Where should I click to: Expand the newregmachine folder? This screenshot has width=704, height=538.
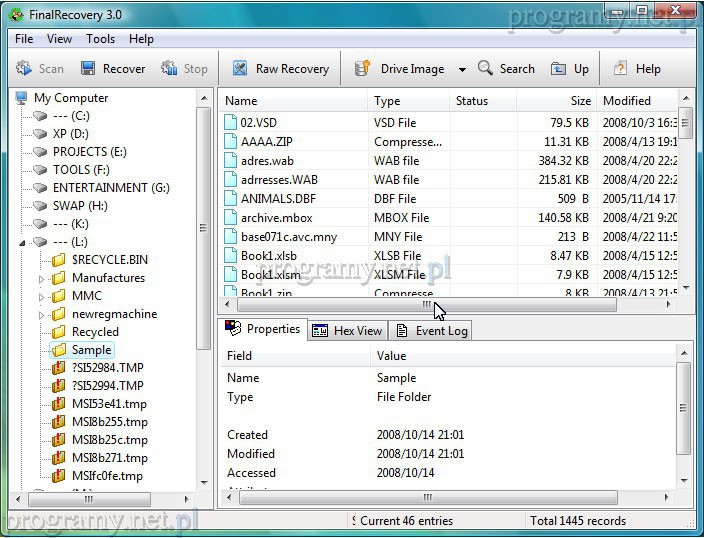pos(42,315)
